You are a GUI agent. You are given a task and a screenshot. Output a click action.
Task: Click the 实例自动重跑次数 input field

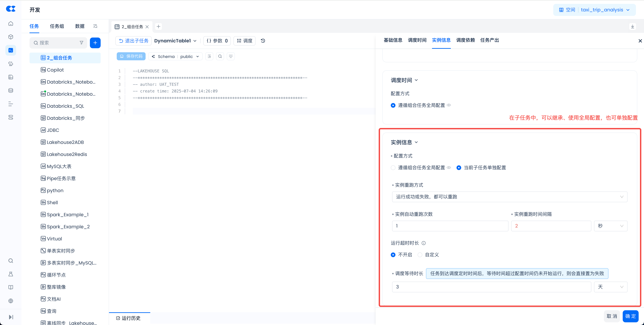tap(450, 226)
